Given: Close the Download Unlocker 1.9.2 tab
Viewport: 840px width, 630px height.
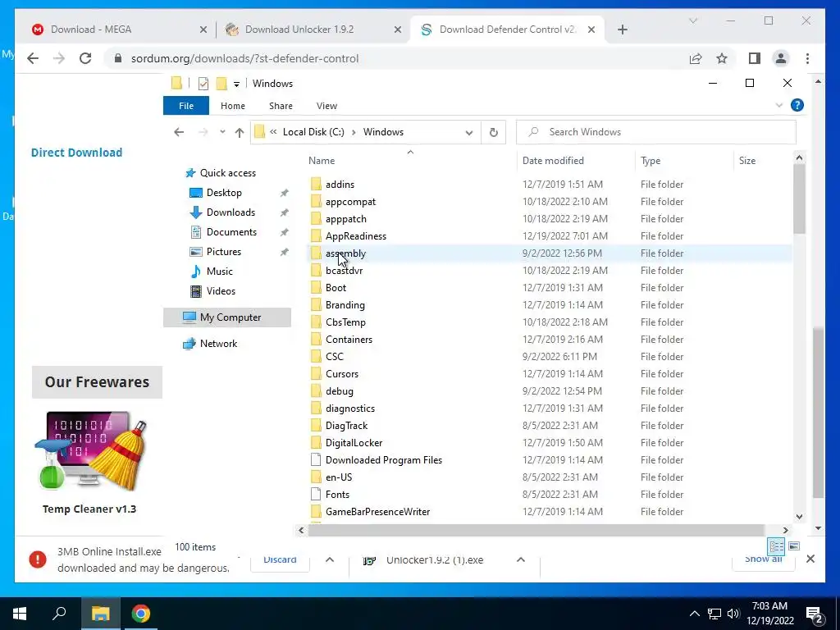Looking at the screenshot, I should [x=398, y=30].
